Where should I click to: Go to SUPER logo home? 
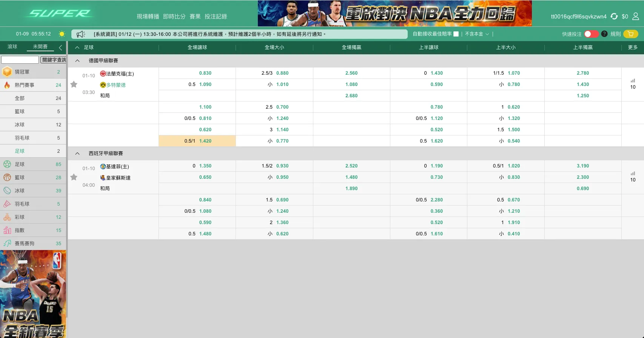[x=59, y=14]
